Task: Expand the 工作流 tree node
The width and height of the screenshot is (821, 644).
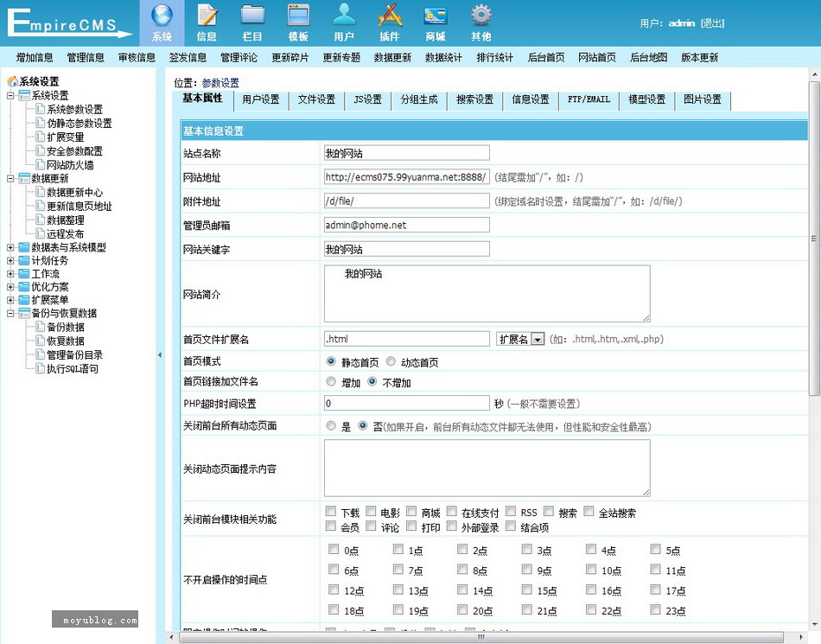Action: (x=10, y=273)
